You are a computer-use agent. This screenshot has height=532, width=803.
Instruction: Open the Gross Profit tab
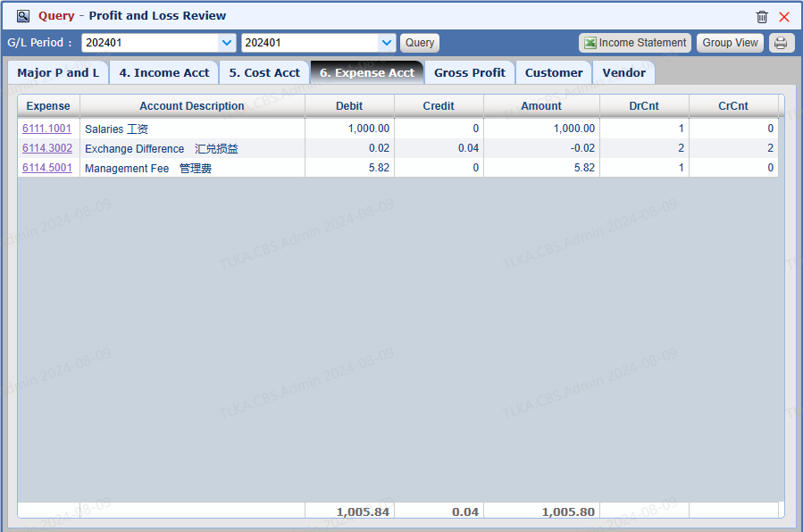(470, 72)
